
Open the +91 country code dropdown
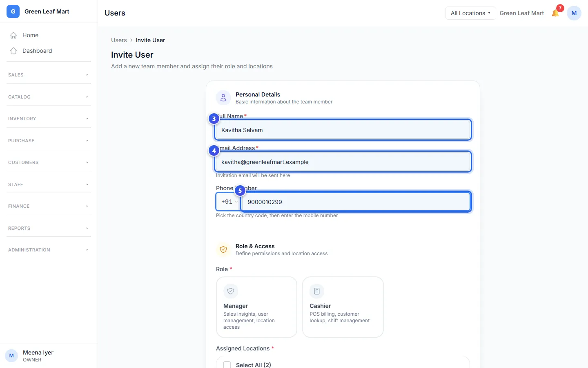click(x=228, y=202)
